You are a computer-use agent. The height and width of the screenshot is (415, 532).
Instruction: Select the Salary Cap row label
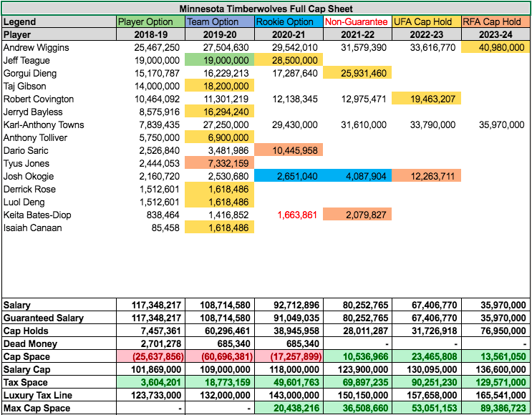tap(59, 370)
